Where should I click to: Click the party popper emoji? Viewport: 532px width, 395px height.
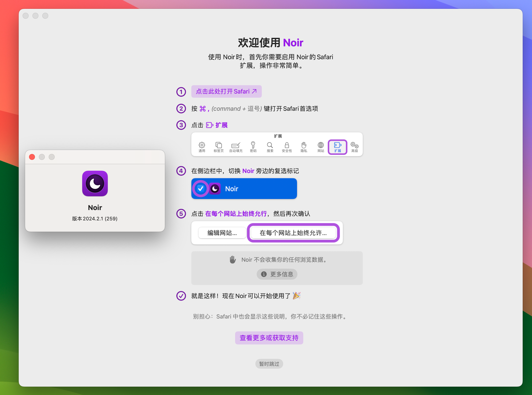click(x=297, y=295)
